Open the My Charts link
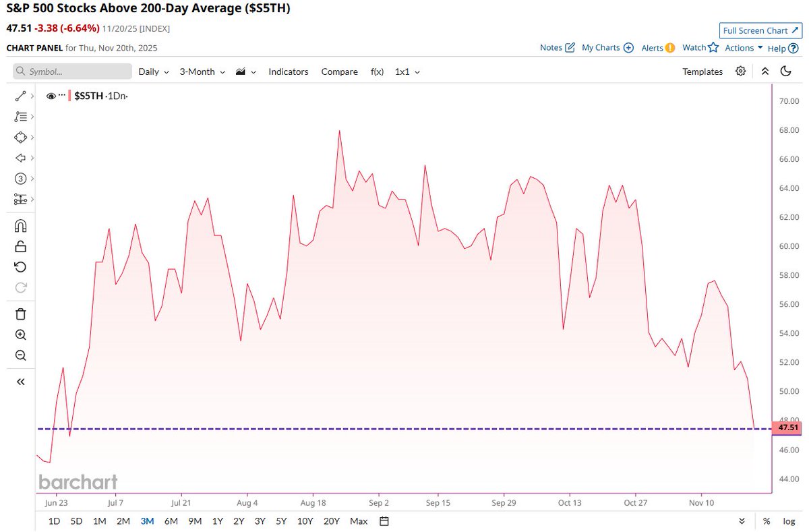Image resolution: width=809 pixels, height=532 pixels. (x=607, y=48)
